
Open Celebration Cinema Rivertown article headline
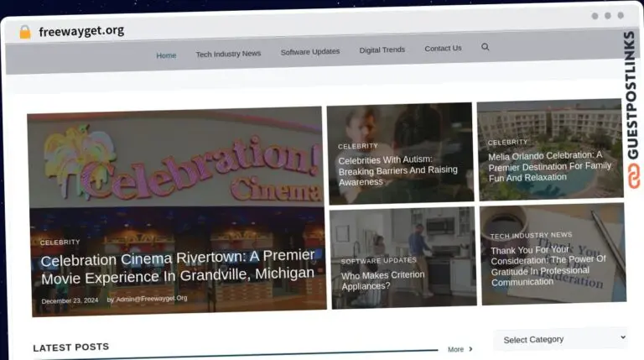[178, 267]
